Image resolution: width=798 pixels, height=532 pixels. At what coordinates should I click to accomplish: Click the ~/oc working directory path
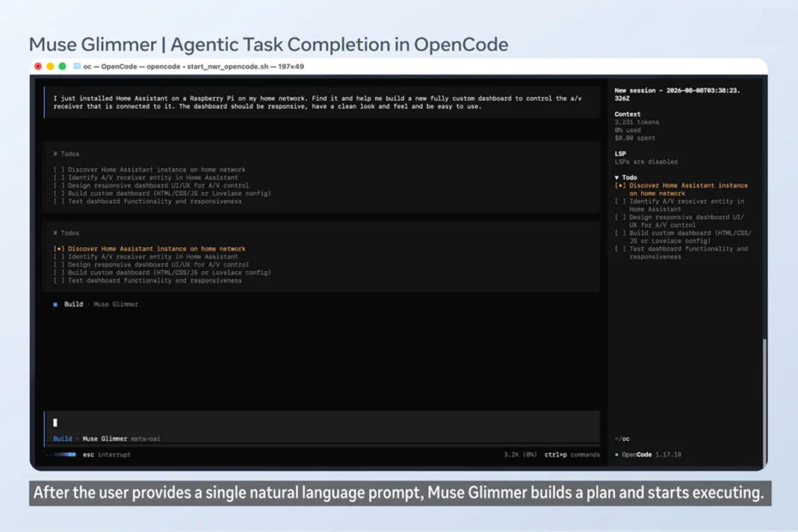tap(622, 438)
